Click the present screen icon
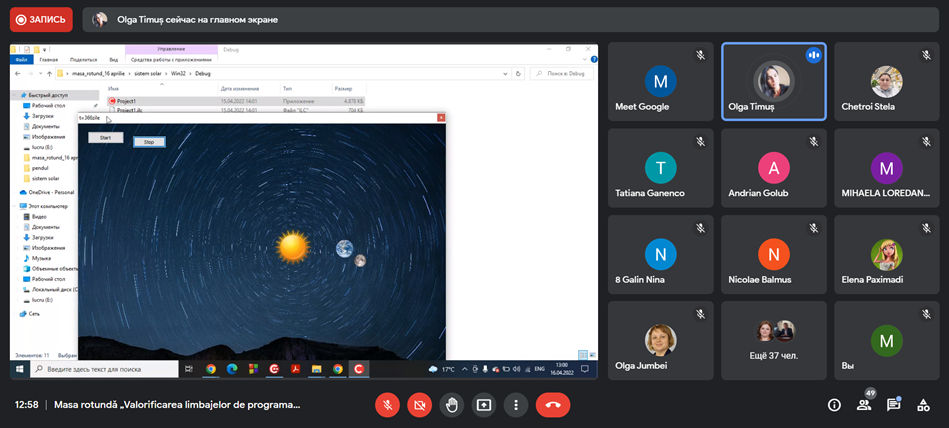The width and height of the screenshot is (949, 428). (484, 405)
